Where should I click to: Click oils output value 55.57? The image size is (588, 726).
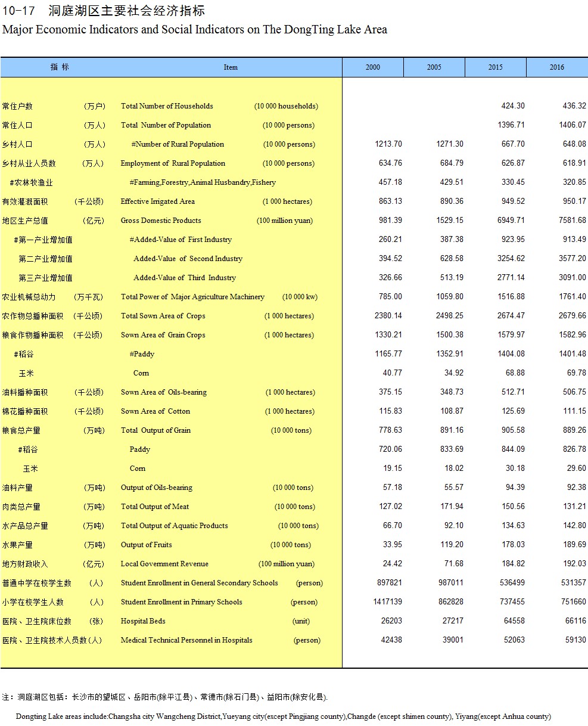click(x=454, y=488)
